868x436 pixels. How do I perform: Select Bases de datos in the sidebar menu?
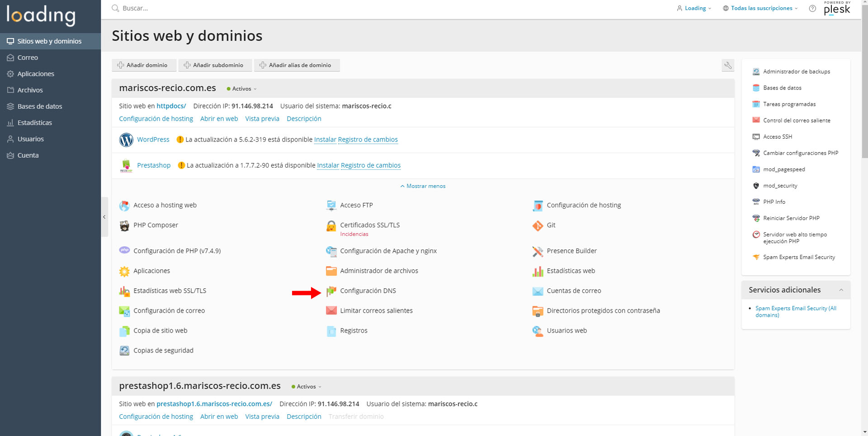tap(39, 107)
